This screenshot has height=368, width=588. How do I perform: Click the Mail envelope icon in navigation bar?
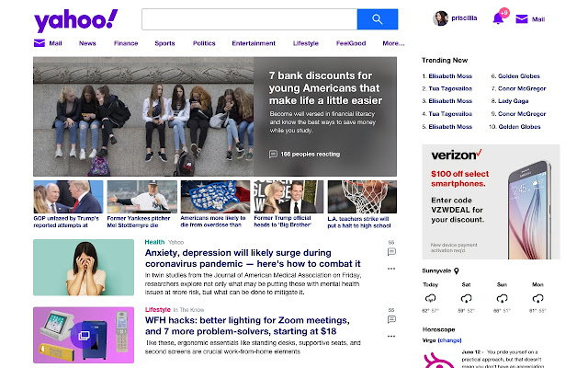[39, 43]
